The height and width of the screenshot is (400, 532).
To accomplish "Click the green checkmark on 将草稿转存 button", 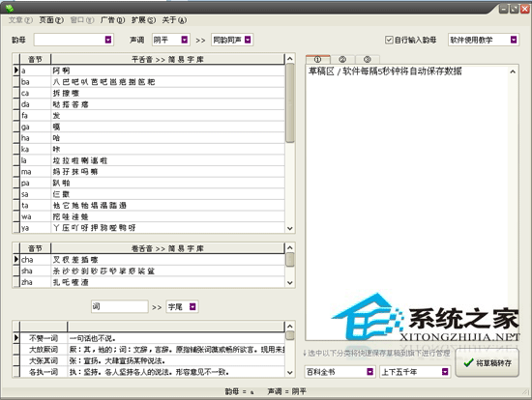I will click(468, 362).
